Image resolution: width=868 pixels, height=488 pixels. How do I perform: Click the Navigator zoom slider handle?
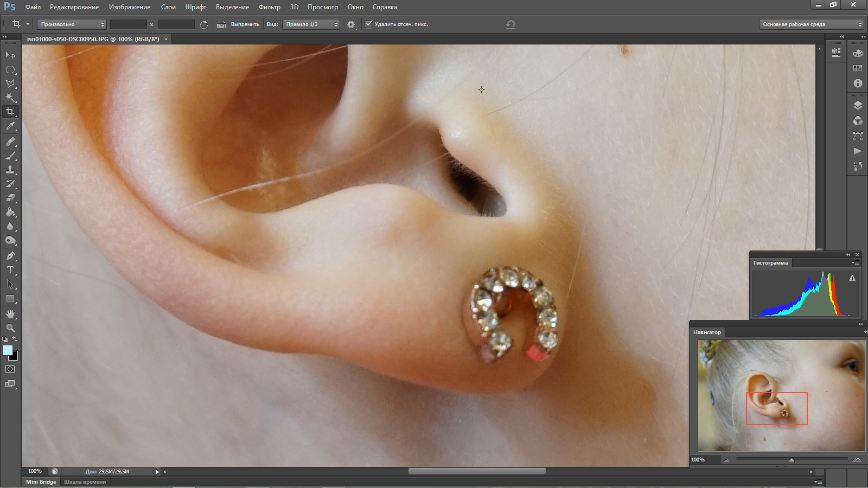[792, 460]
